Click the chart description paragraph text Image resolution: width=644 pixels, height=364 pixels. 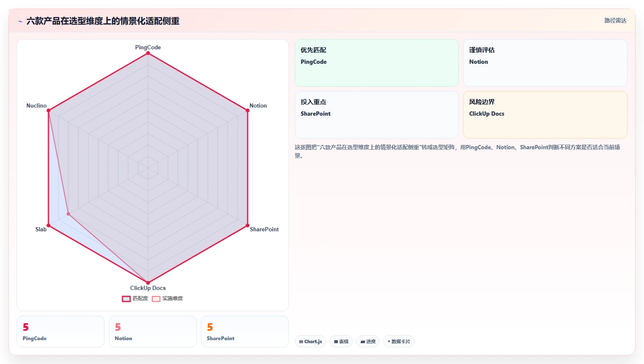pos(458,151)
